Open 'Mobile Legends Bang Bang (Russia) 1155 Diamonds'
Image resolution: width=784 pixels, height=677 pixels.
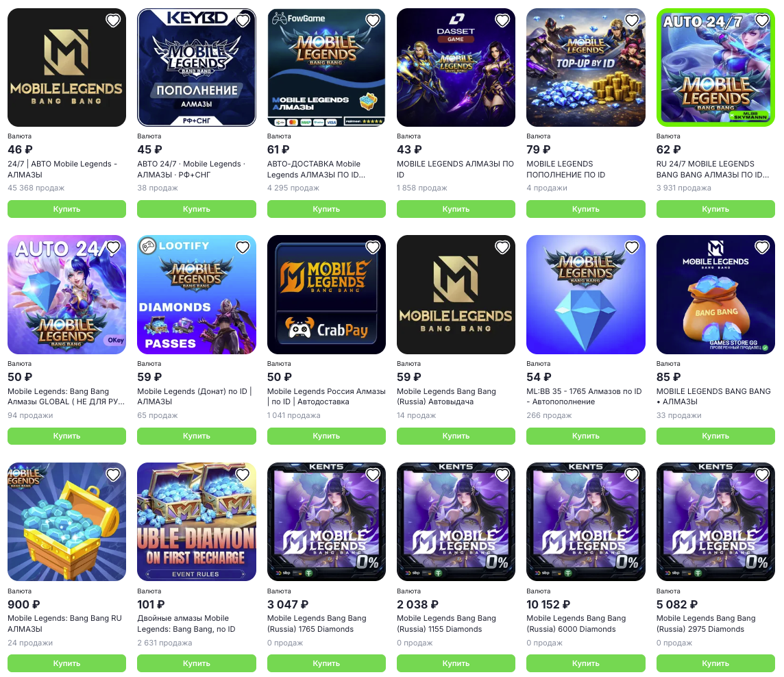(x=446, y=624)
